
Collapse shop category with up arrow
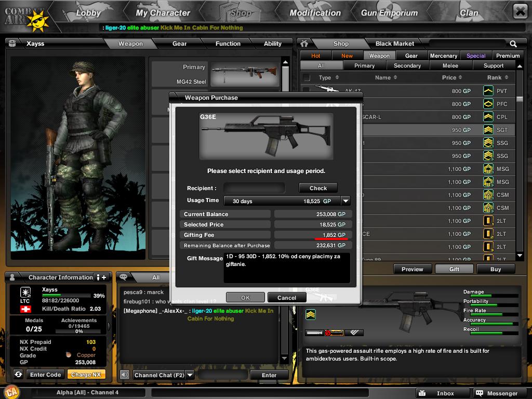[520, 66]
